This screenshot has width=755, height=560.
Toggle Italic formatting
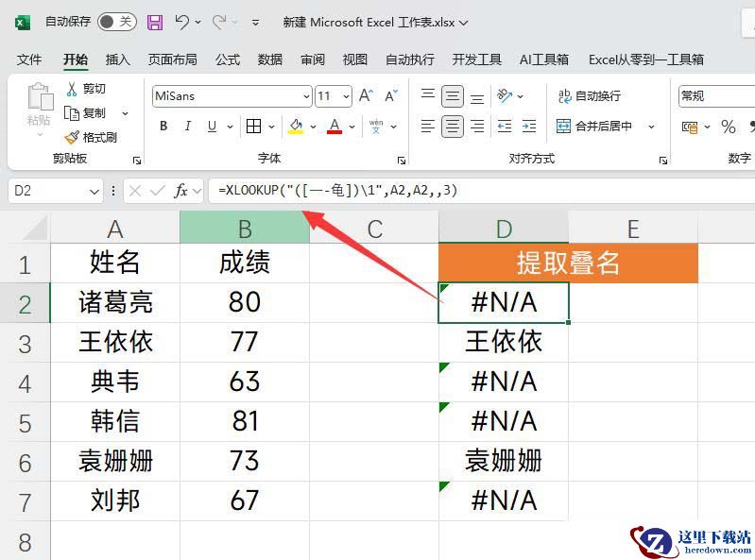188,126
